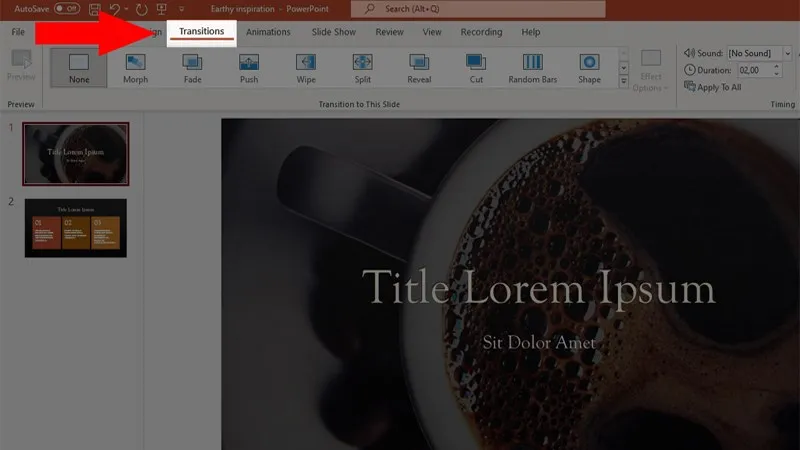
Task: Apply the Shape transition
Action: (x=589, y=67)
